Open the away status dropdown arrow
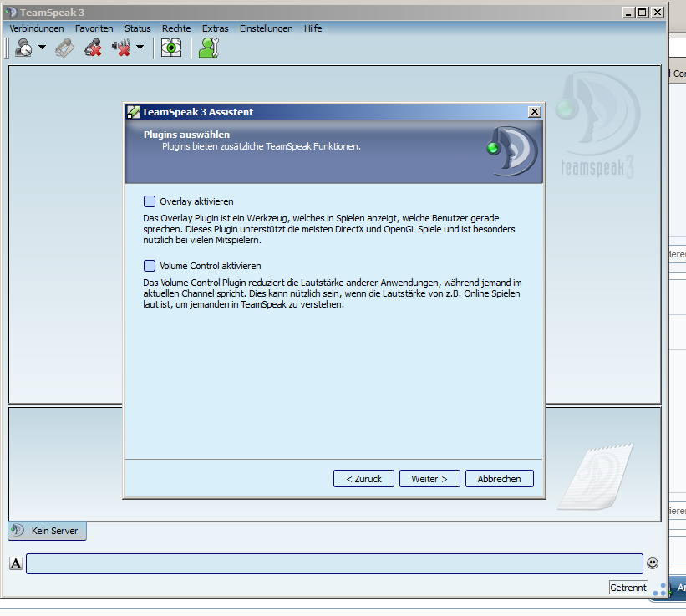686x616 pixels. pyautogui.click(x=43, y=48)
